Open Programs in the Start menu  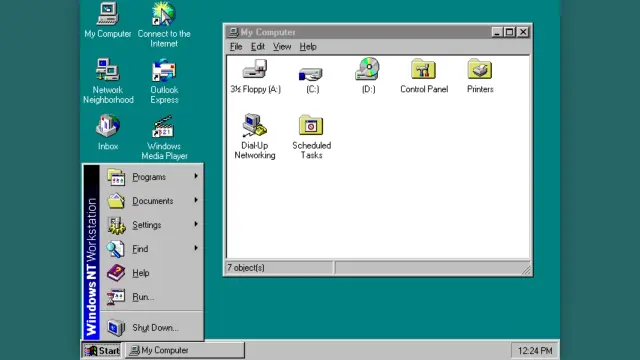pyautogui.click(x=151, y=177)
